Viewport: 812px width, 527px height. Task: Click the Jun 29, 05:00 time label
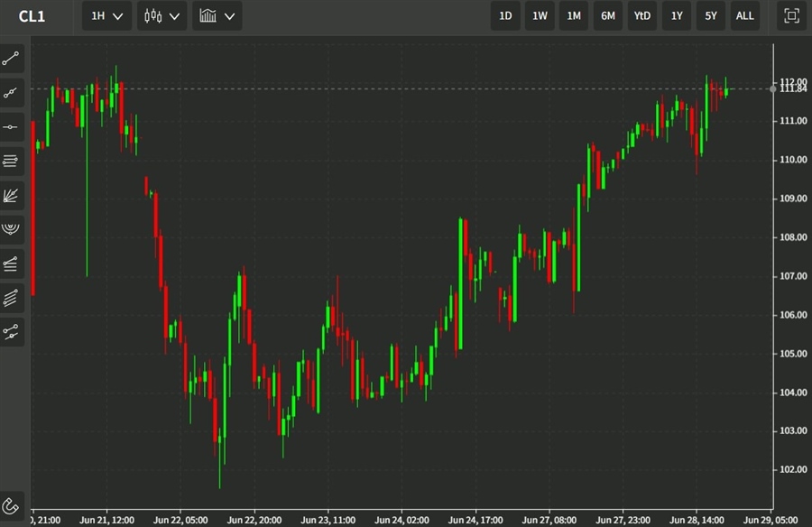pos(770,520)
